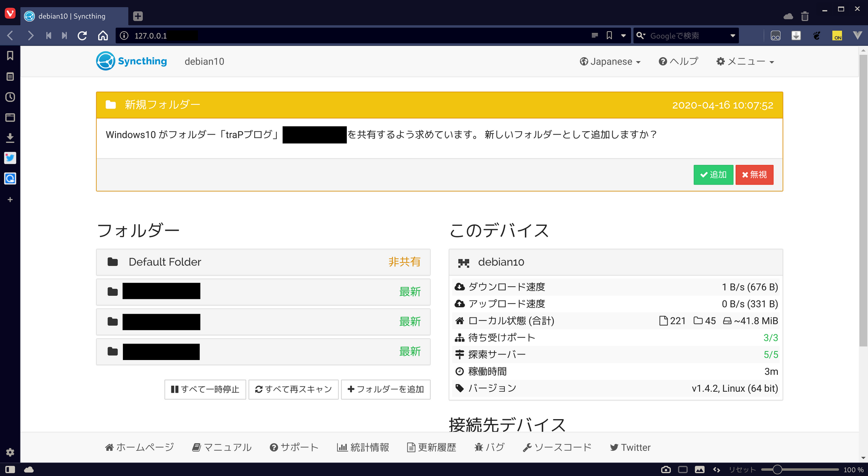The image size is (868, 476).
Task: Open address bar history dropdown
Action: (623, 36)
